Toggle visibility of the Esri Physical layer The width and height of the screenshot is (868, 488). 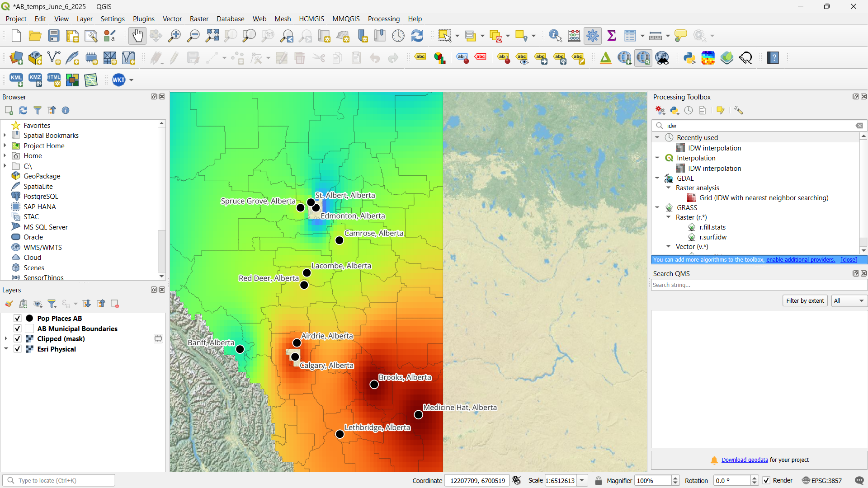(17, 349)
